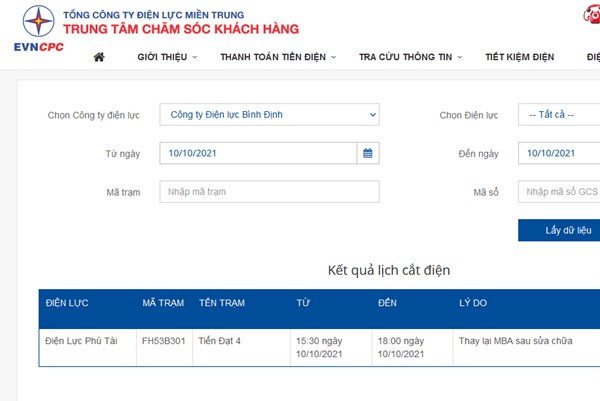Screen dimensions: 600x401
Task: Click the ĐẾN column header
Action: tap(387, 303)
